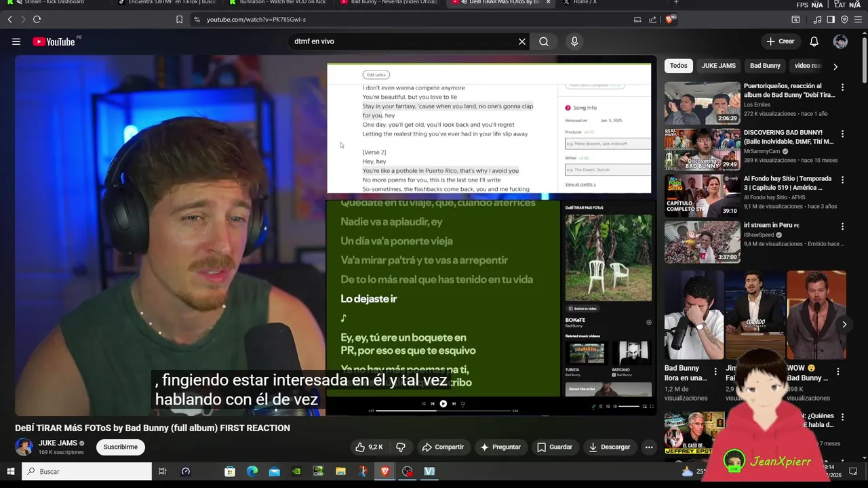Open the Windows Start menu
Screen dimensions: 868x488
click(x=11, y=472)
